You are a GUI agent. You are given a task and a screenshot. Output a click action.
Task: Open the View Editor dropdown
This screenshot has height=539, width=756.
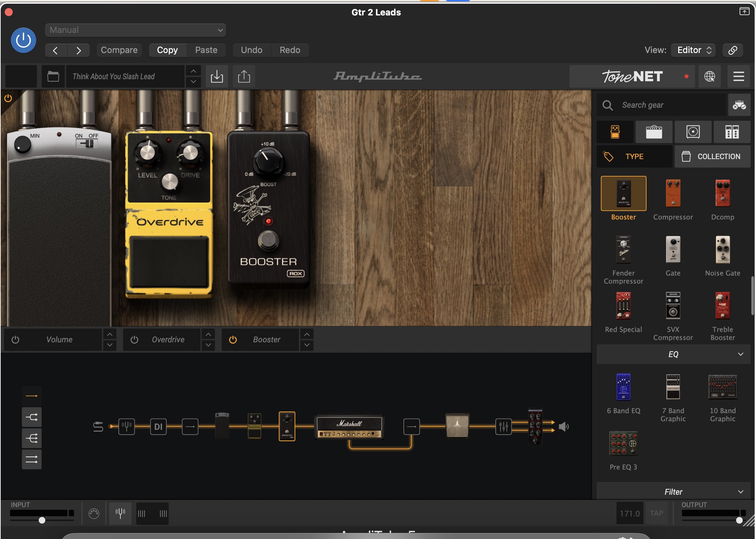coord(693,50)
